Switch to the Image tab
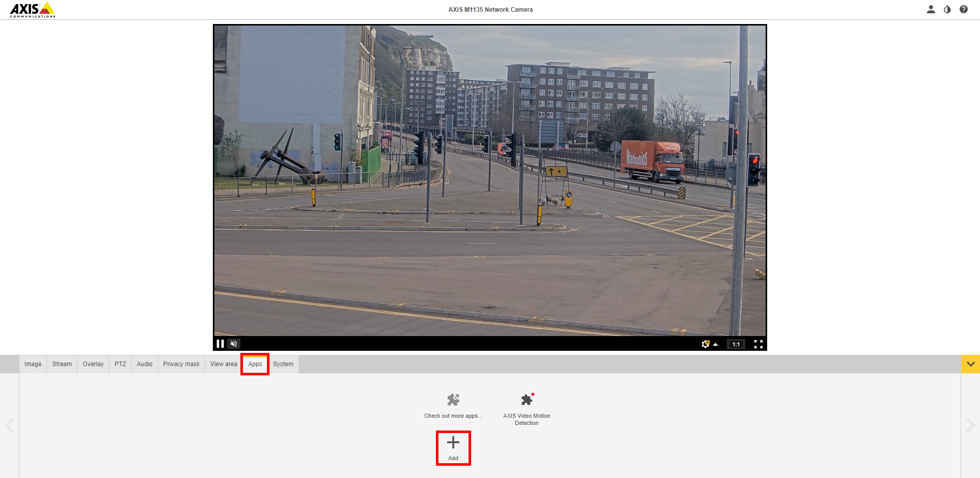980x478 pixels. (33, 364)
